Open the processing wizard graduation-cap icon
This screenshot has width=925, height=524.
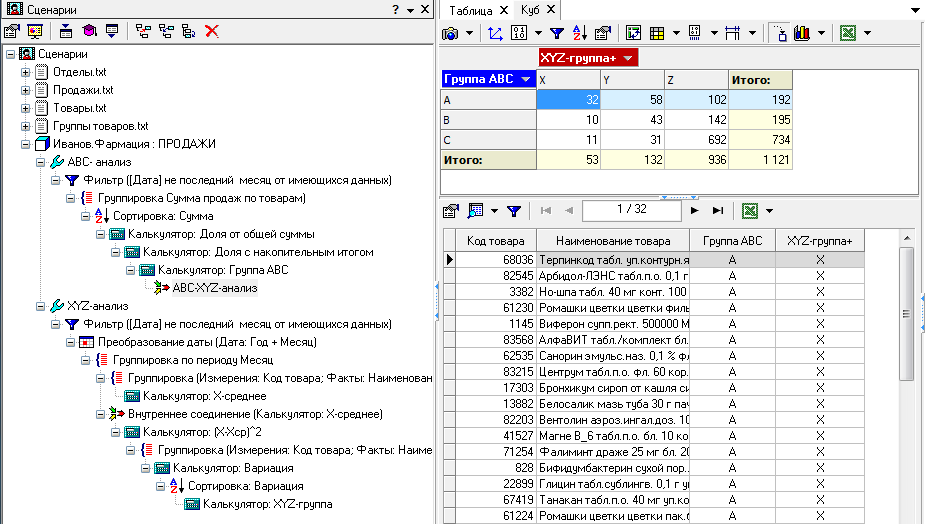[89, 31]
